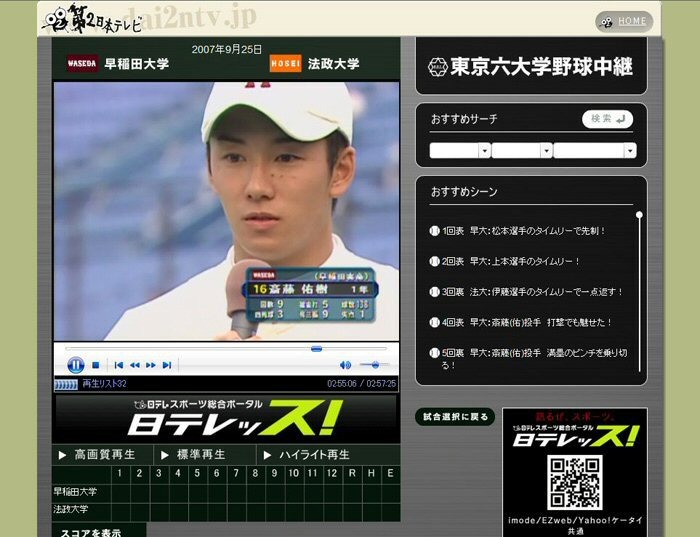Screen dimensions: 700x537
Task: Adjust the volume slider knob
Action: point(375,365)
